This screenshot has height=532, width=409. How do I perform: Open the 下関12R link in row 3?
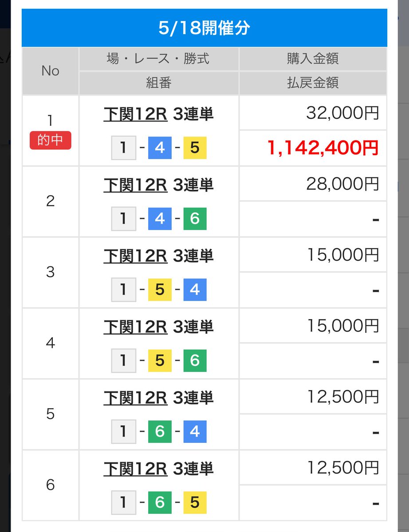point(135,256)
